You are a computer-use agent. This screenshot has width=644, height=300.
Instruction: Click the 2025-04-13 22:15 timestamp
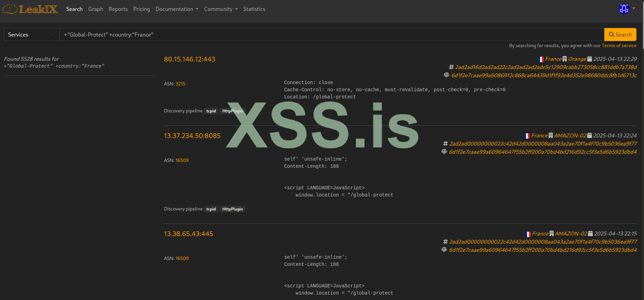615,233
